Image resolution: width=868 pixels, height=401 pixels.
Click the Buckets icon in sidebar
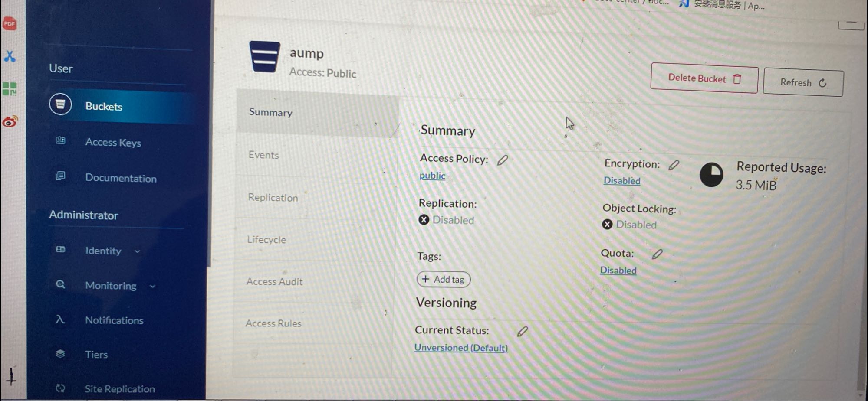(x=60, y=104)
